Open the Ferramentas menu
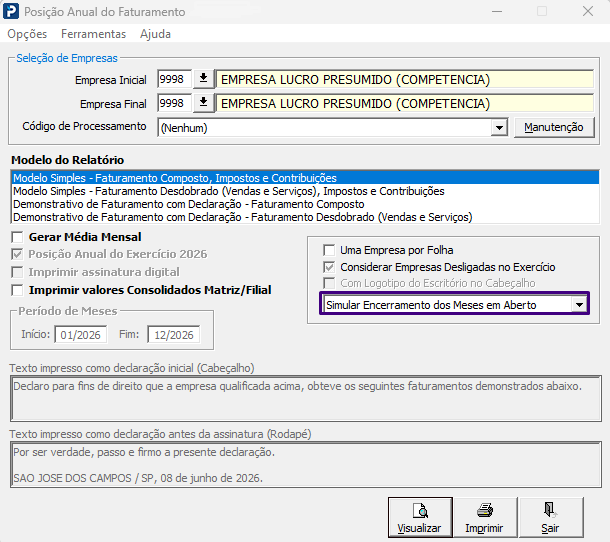 click(93, 34)
